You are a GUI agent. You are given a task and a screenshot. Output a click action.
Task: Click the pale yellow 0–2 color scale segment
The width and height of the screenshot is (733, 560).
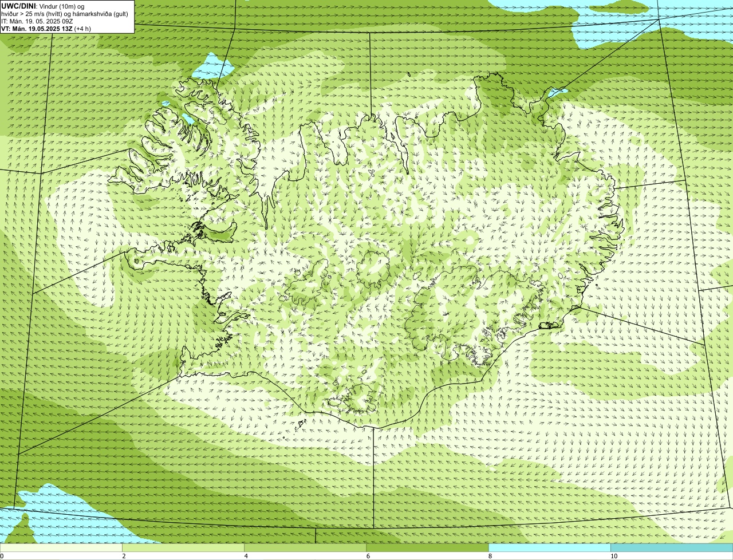point(61,548)
